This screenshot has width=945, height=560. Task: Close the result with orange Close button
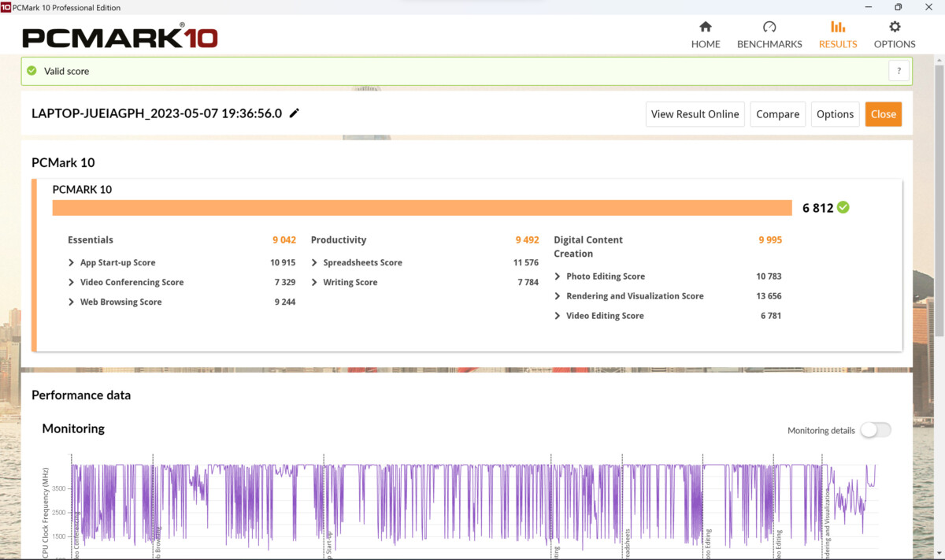(x=884, y=114)
